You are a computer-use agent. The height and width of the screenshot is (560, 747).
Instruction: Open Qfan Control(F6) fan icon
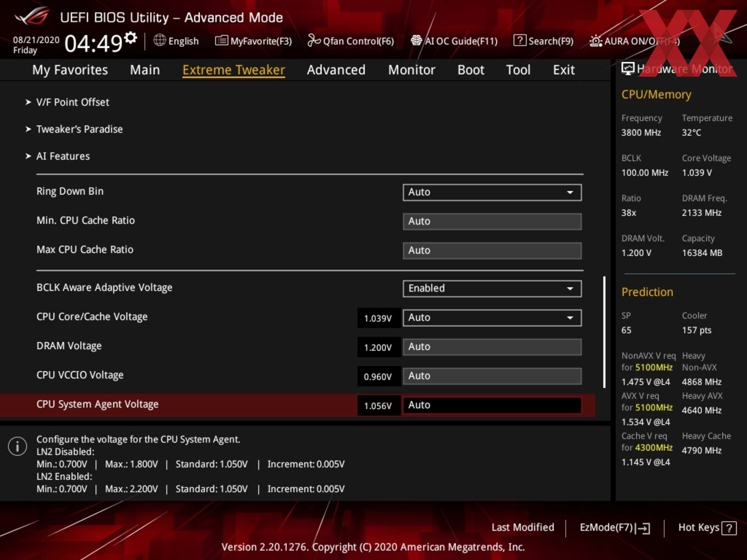click(x=314, y=40)
